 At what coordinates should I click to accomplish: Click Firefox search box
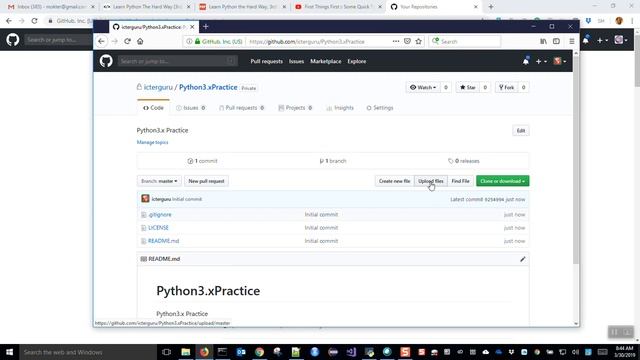point(464,41)
